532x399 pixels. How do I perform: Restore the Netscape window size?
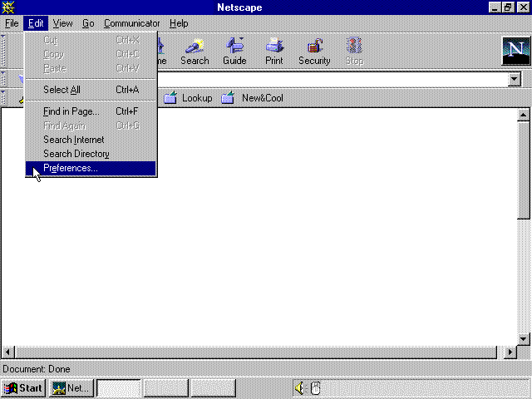click(508, 7)
